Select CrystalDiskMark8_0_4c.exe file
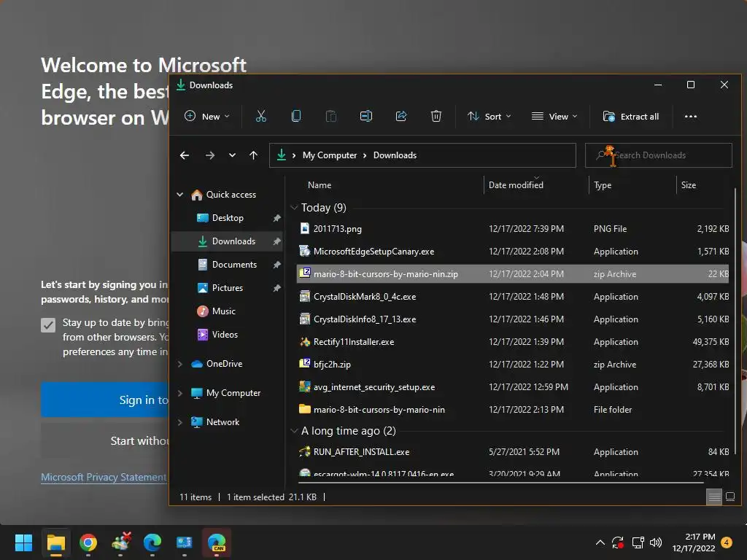The height and width of the screenshot is (560, 747). point(513,297)
